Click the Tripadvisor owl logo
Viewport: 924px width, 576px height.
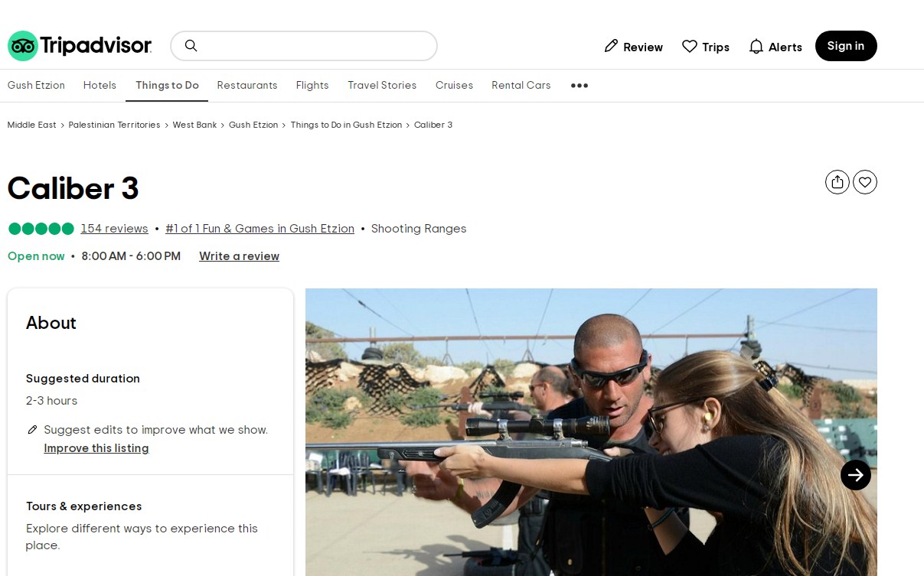tap(23, 46)
